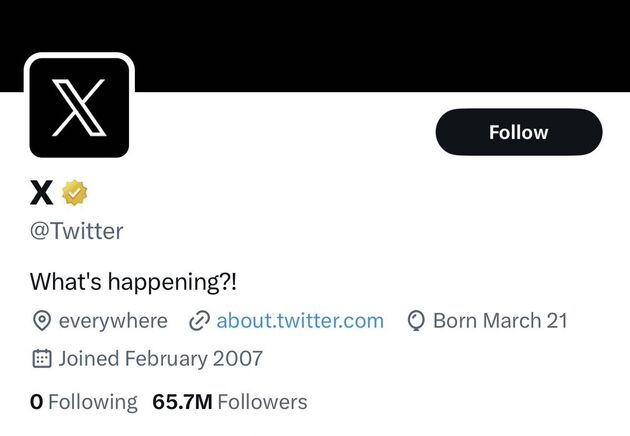
Task: Click the gold verified checkmark badge
Action: (74, 192)
